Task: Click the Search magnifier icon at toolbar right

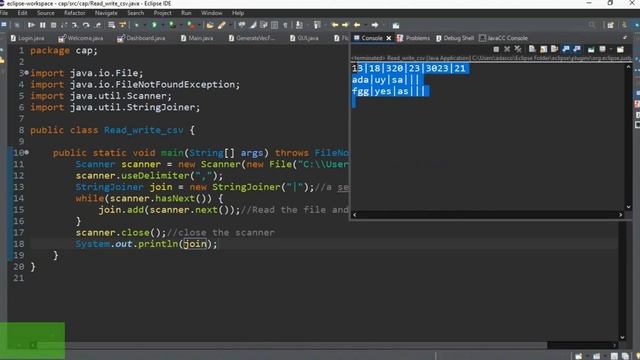Action: (x=592, y=25)
